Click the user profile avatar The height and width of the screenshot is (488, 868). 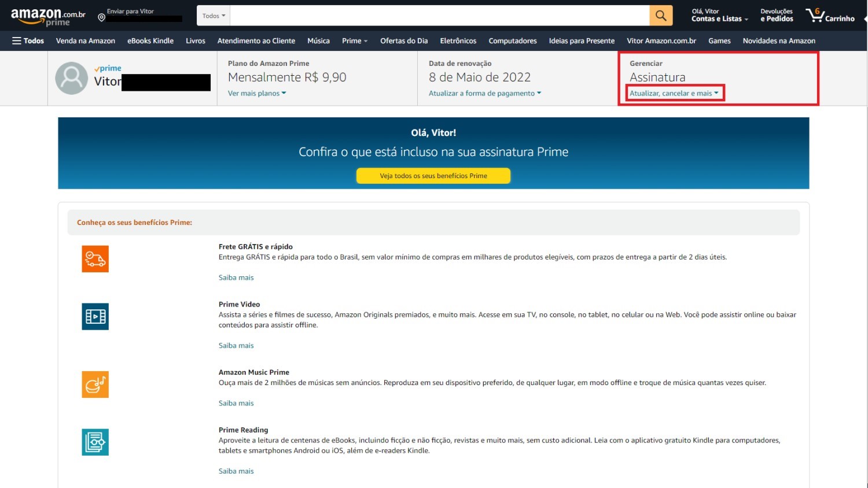pyautogui.click(x=71, y=78)
